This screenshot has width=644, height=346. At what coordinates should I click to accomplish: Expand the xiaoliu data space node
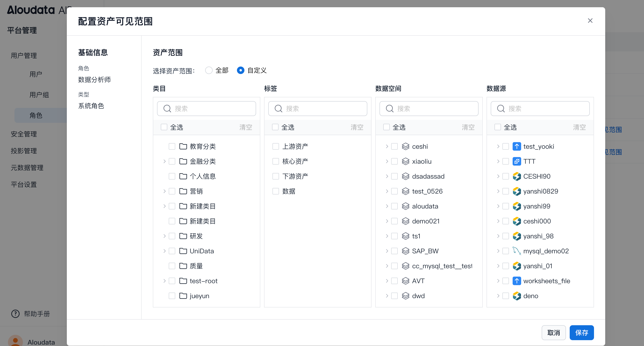tap(387, 161)
